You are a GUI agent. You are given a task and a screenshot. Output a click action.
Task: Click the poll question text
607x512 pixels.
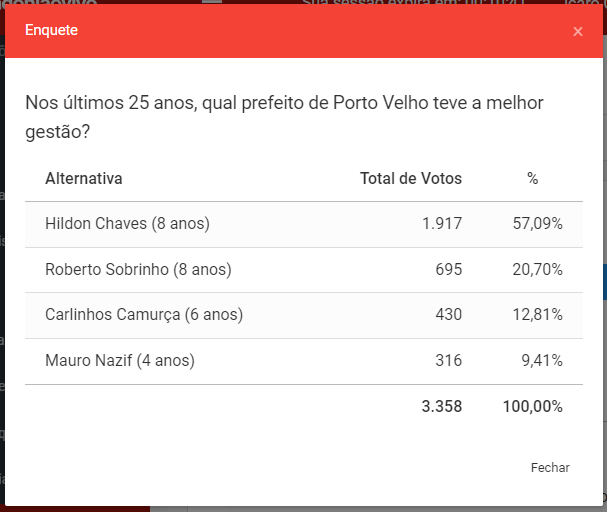284,117
